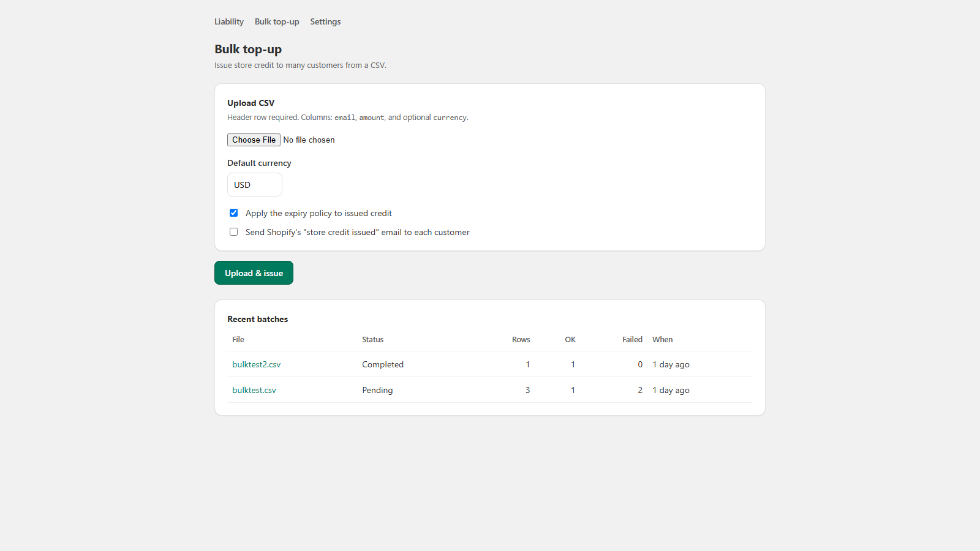Image resolution: width=980 pixels, height=551 pixels.
Task: Click the Rows value 3 for bulktest.csv
Action: click(527, 390)
